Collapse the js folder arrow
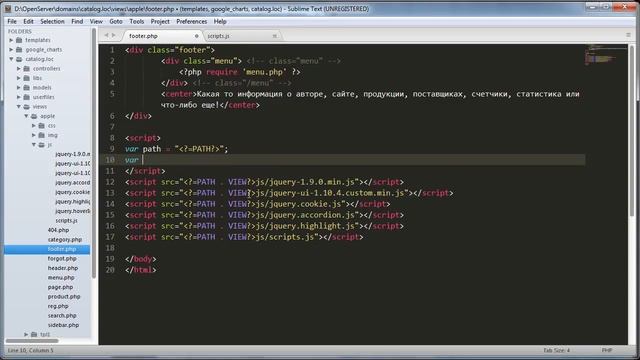Viewport: 640px width, 360px height. (x=34, y=144)
